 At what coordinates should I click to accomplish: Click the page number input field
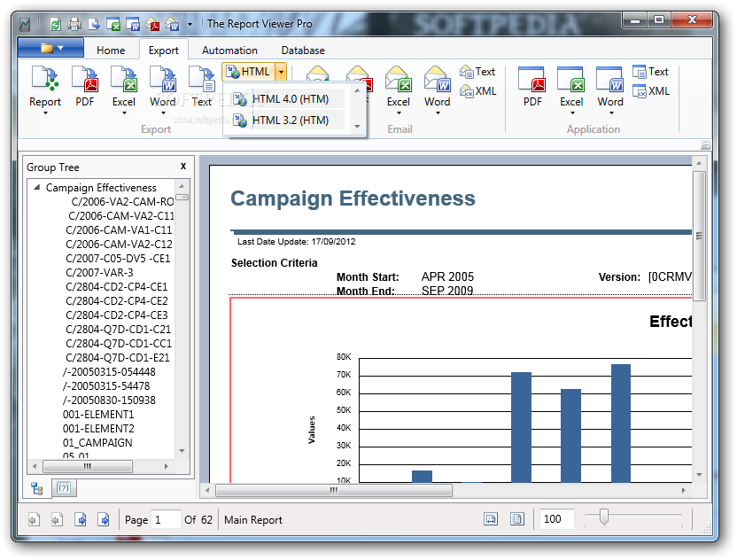click(x=166, y=519)
